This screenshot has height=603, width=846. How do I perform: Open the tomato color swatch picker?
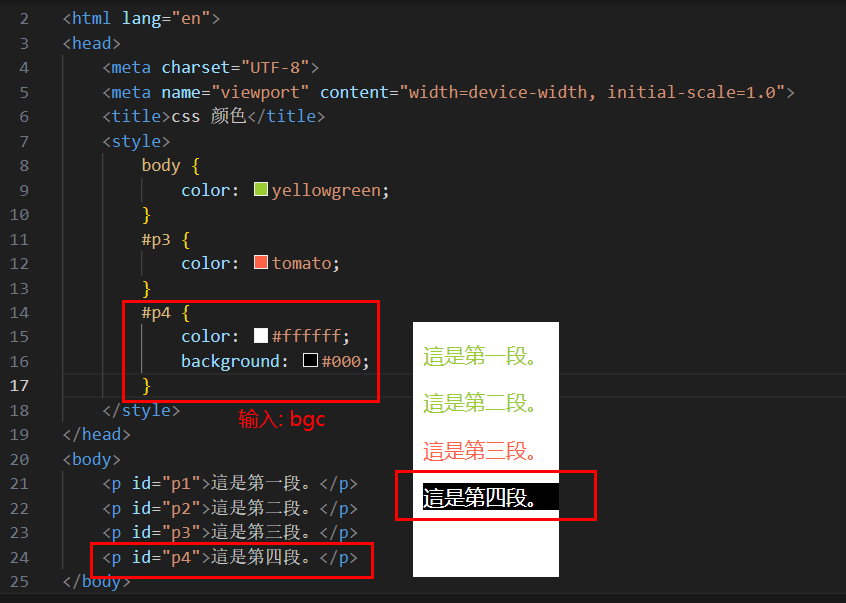point(261,263)
